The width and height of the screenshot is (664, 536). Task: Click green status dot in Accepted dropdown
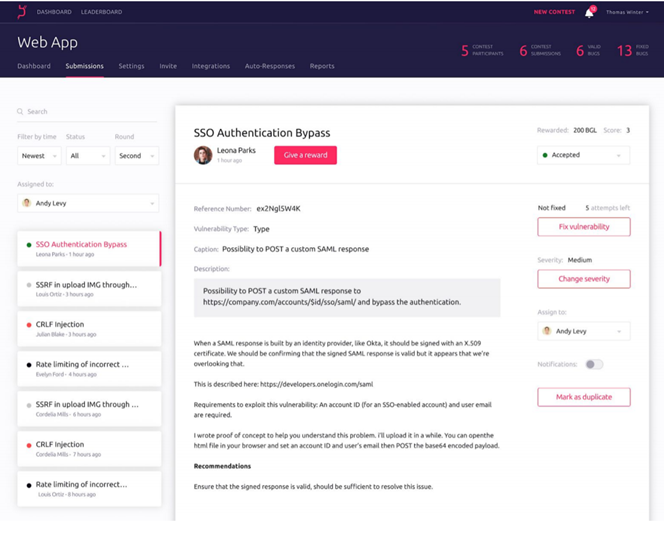545,155
